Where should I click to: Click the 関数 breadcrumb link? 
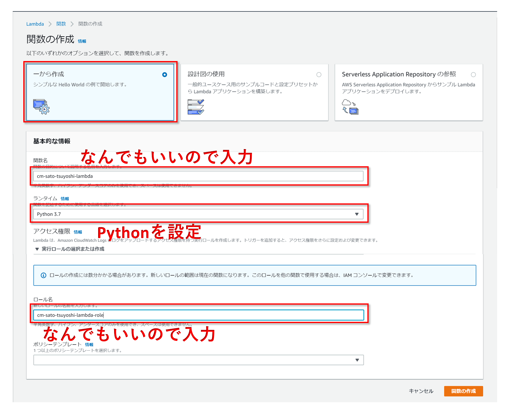pos(61,24)
